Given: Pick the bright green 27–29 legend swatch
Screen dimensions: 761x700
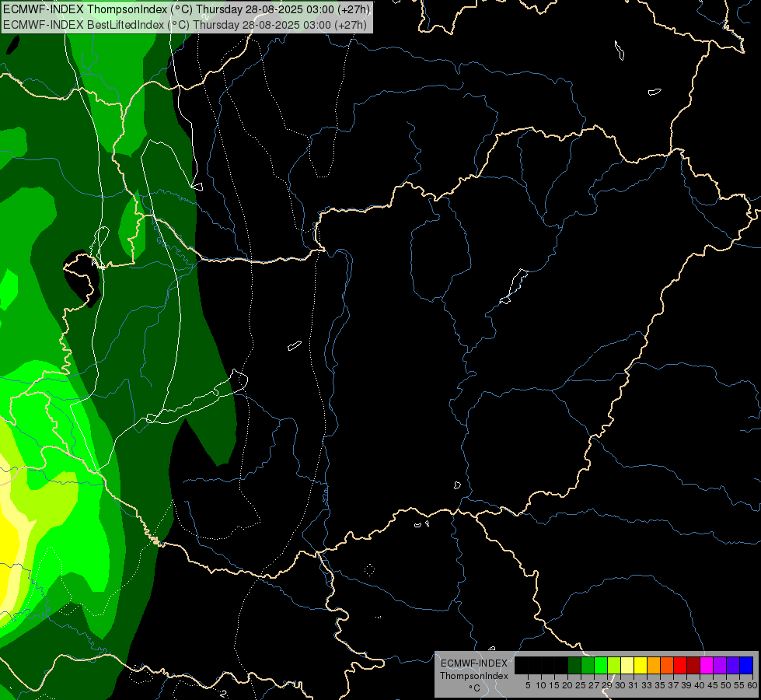Looking at the screenshot, I should coord(601,665).
